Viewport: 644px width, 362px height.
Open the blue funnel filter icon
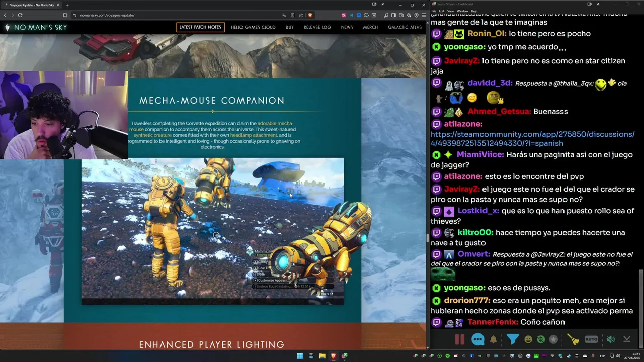(512, 339)
